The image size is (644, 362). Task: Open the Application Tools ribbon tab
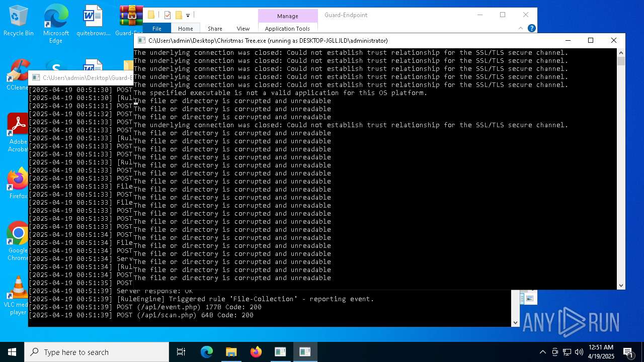coord(287,29)
